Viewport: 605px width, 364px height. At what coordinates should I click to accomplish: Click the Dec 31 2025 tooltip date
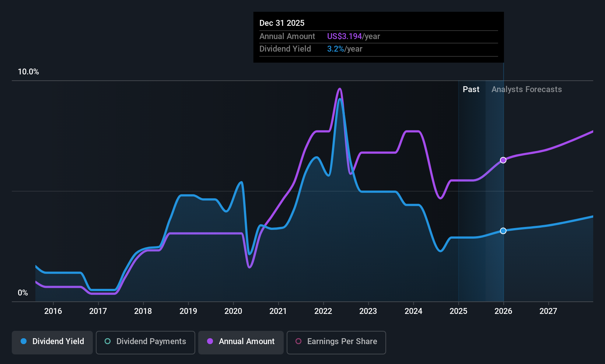(282, 23)
